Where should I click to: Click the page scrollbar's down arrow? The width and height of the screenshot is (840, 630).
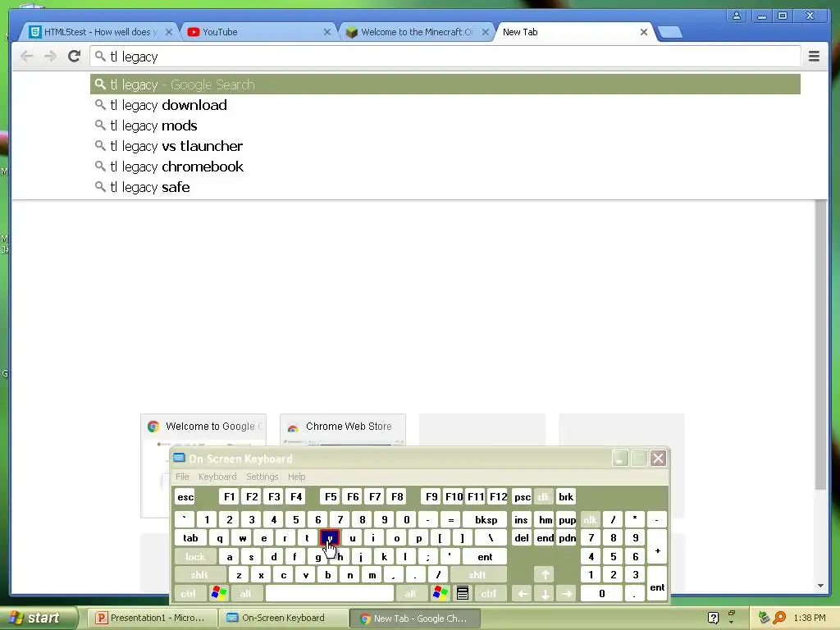pos(820,586)
